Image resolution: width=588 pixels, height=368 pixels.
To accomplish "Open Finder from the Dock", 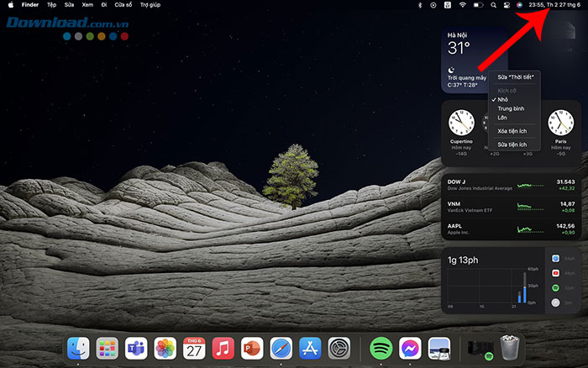I will point(78,348).
